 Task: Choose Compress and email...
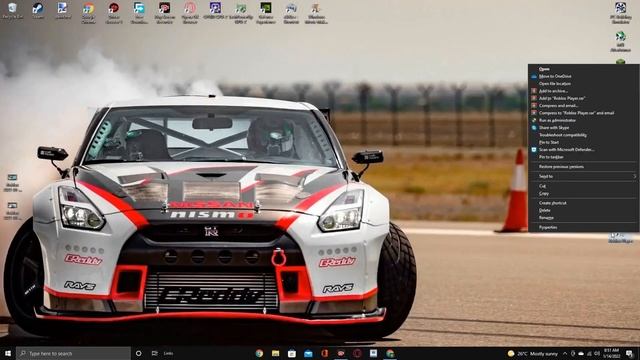pos(584,106)
